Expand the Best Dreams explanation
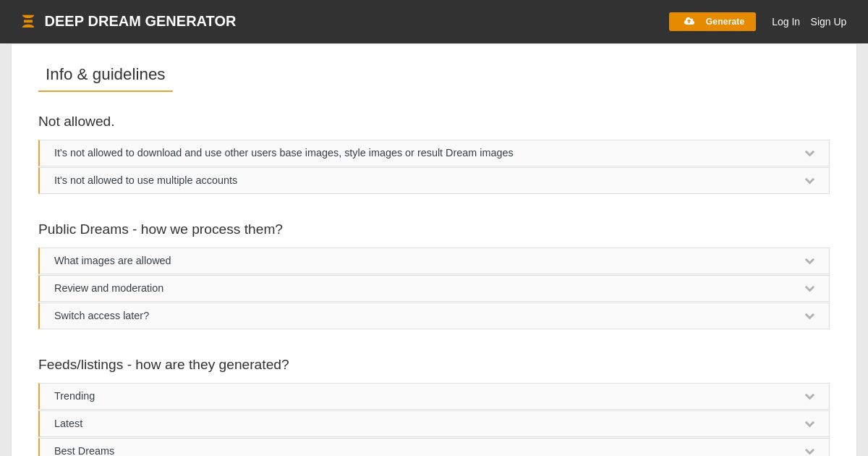Image resolution: width=868 pixels, height=456 pixels. [84, 450]
